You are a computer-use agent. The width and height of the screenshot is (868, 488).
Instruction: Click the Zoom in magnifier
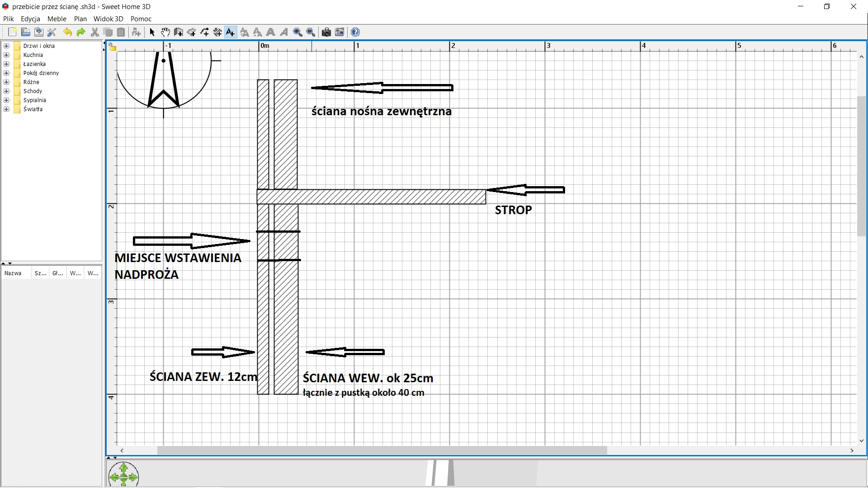297,32
